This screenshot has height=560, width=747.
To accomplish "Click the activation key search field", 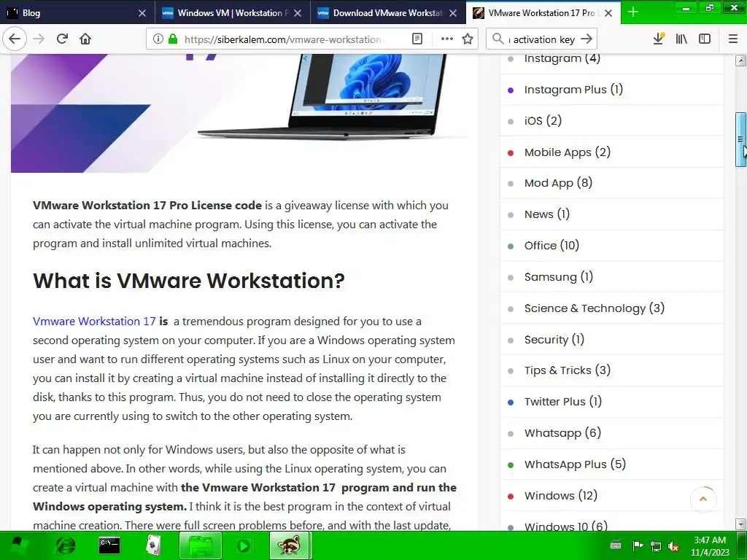I will pos(543,39).
